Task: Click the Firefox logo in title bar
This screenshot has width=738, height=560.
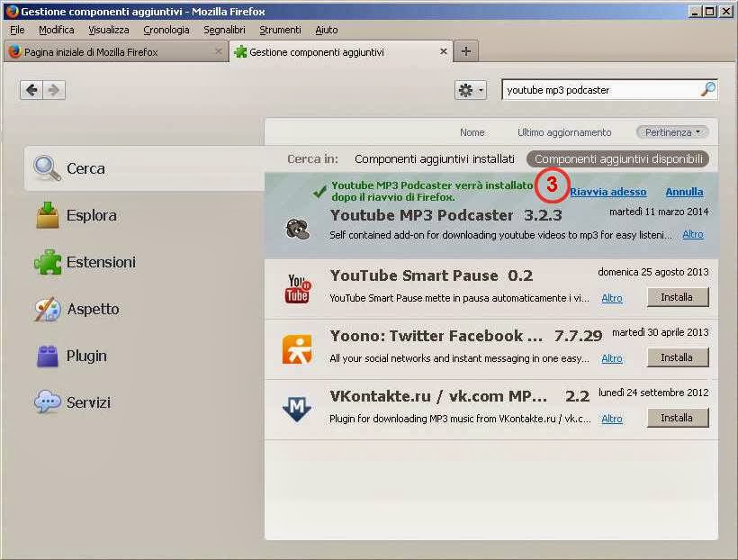Action: coord(12,11)
